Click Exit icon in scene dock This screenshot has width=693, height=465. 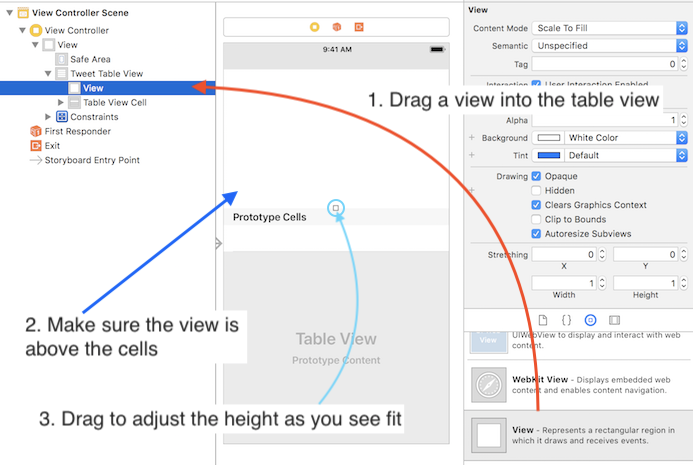pos(359,27)
